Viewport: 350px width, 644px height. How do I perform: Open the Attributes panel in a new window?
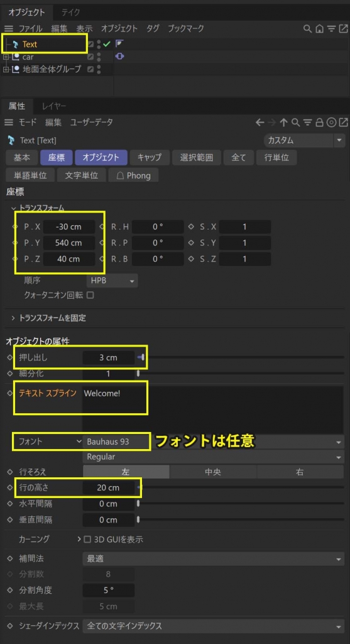(343, 123)
